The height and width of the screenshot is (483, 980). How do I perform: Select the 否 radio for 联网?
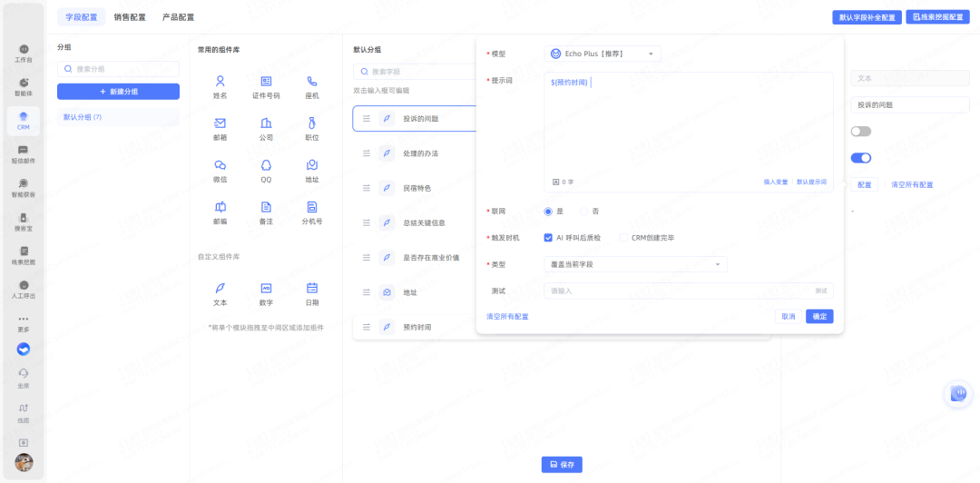(584, 212)
